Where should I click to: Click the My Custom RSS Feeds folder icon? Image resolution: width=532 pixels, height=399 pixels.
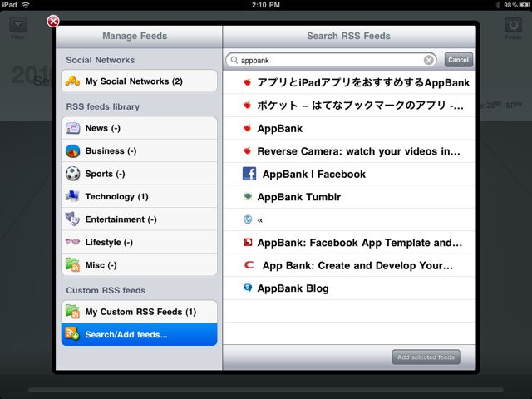click(72, 312)
